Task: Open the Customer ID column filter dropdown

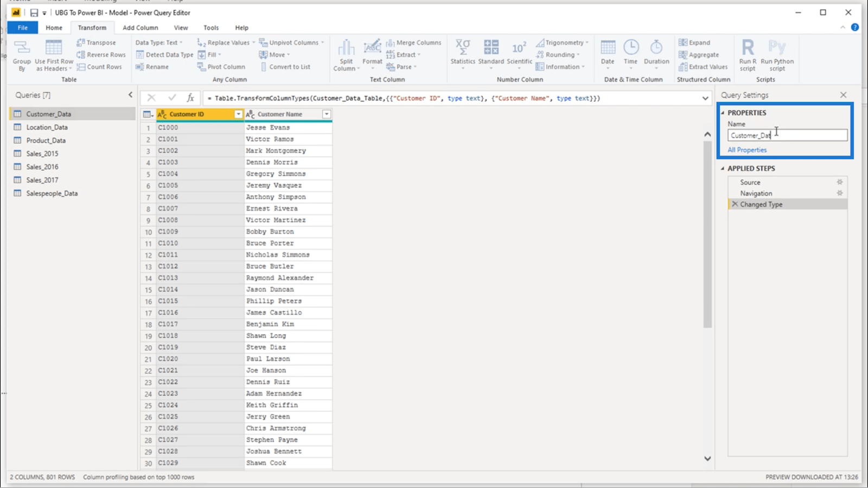Action: (238, 114)
